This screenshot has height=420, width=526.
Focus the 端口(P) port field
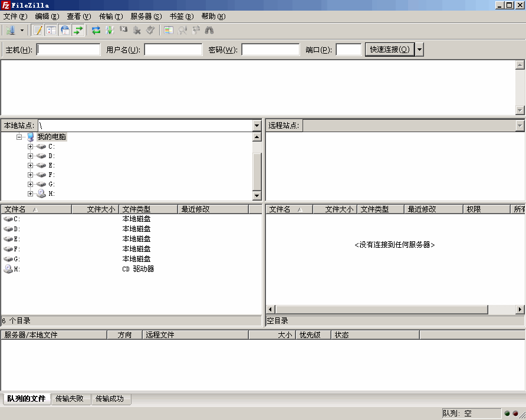pyautogui.click(x=349, y=50)
